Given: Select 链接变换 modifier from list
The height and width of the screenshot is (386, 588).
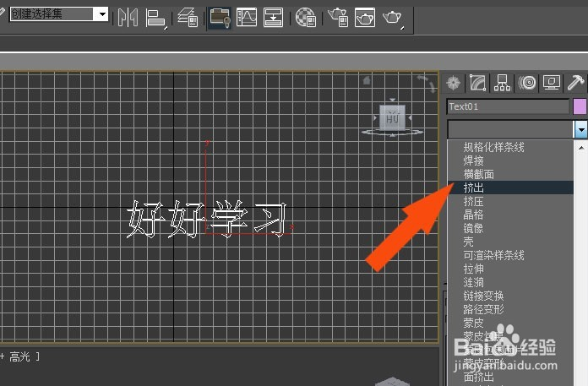Looking at the screenshot, I should coord(483,296).
